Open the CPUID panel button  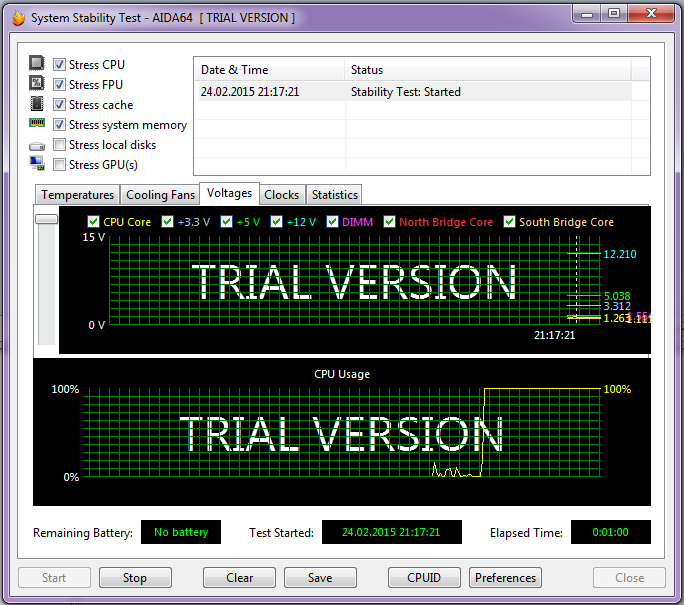[425, 578]
